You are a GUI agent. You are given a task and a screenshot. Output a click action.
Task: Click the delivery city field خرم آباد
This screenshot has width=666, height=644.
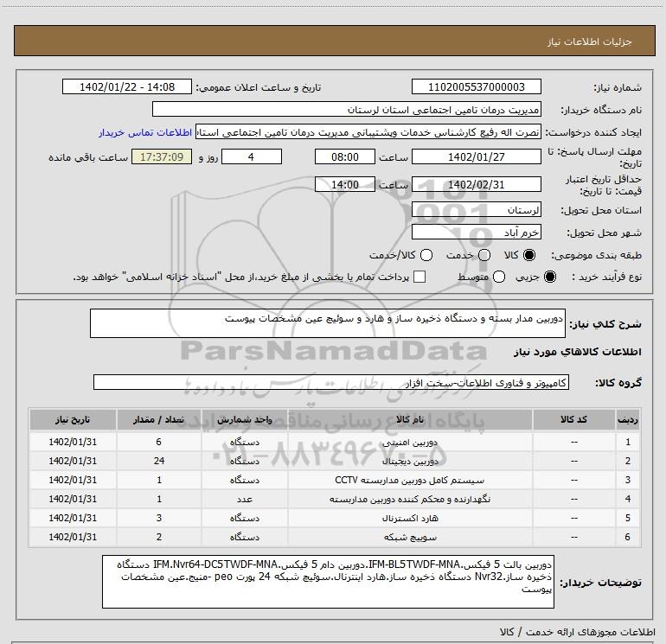[x=476, y=233]
